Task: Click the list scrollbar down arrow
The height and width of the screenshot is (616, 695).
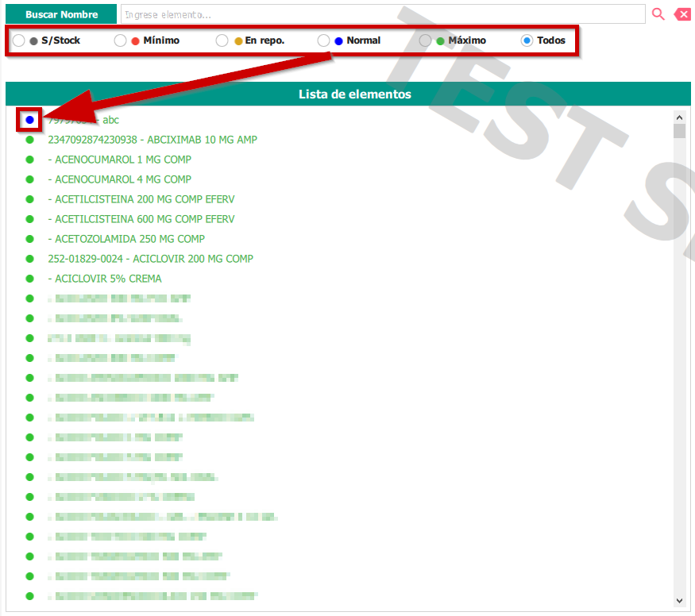Action: click(x=679, y=601)
